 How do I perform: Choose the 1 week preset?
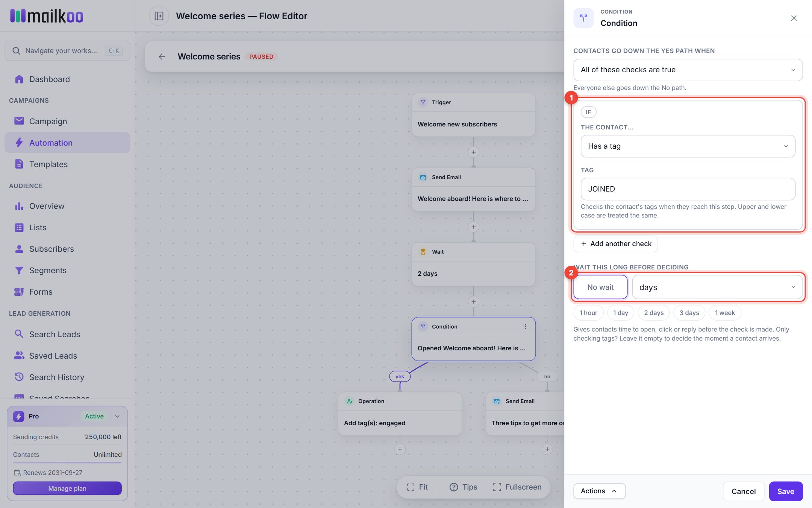pos(725,313)
